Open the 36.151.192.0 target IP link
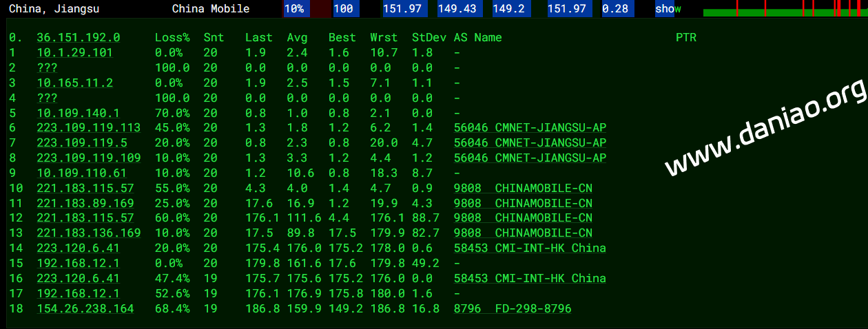Image resolution: width=868 pixels, height=329 pixels. click(x=78, y=37)
